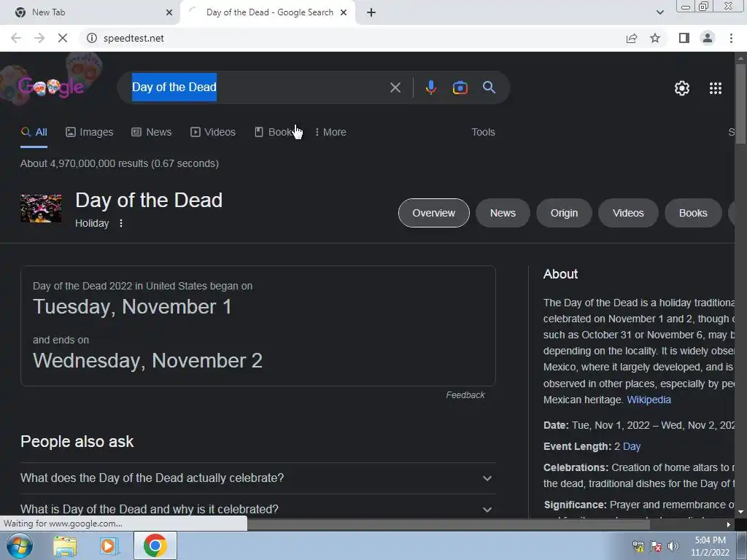Click the scroll-right arrow of horizontal scrollbar
The height and width of the screenshot is (560, 747).
point(729,524)
